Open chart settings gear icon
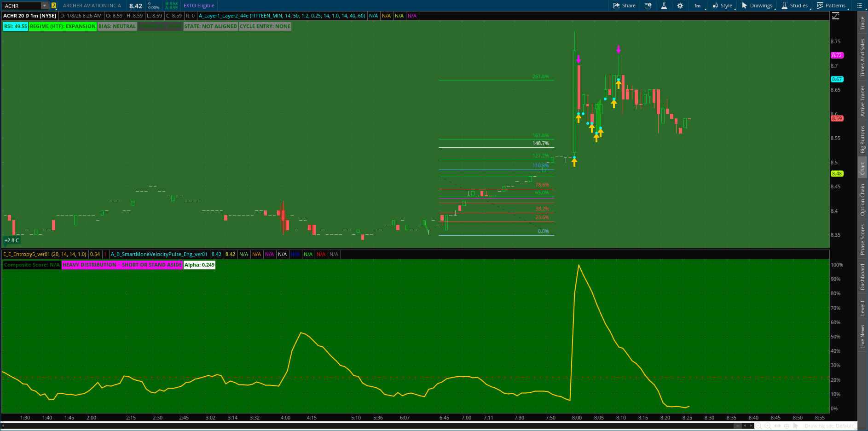868x431 pixels. pos(680,6)
